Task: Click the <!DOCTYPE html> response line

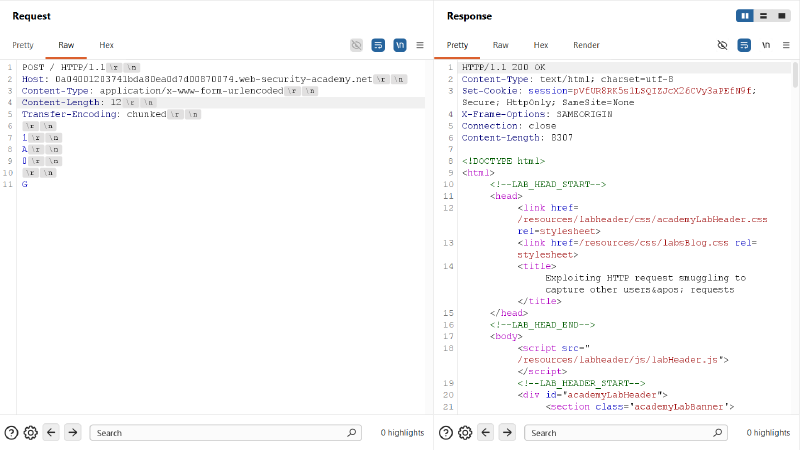Action: tap(504, 161)
